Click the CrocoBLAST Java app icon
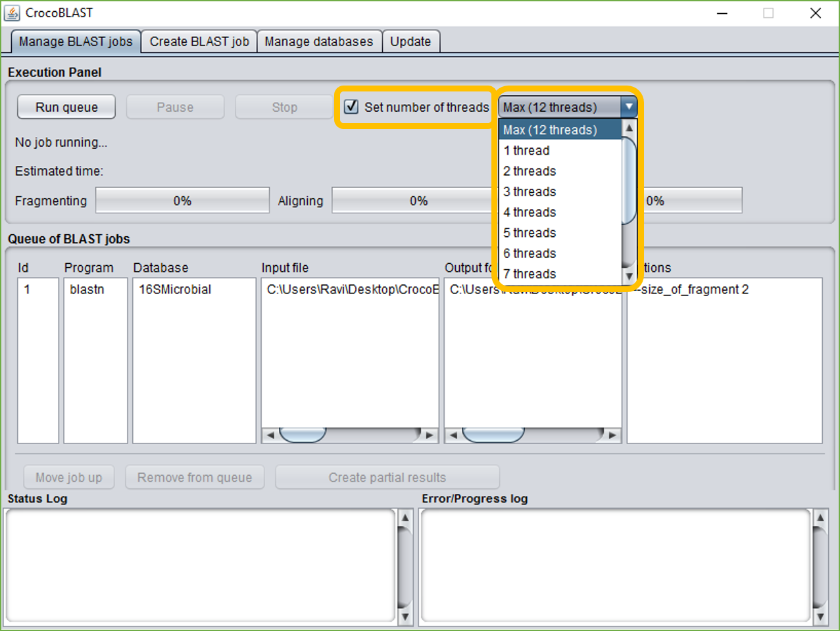The image size is (840, 631). pos(12,13)
